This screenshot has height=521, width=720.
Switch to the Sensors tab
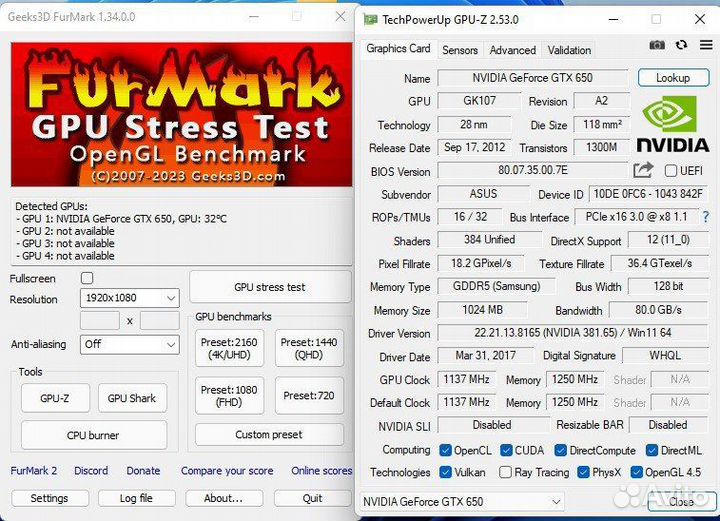[x=460, y=50]
